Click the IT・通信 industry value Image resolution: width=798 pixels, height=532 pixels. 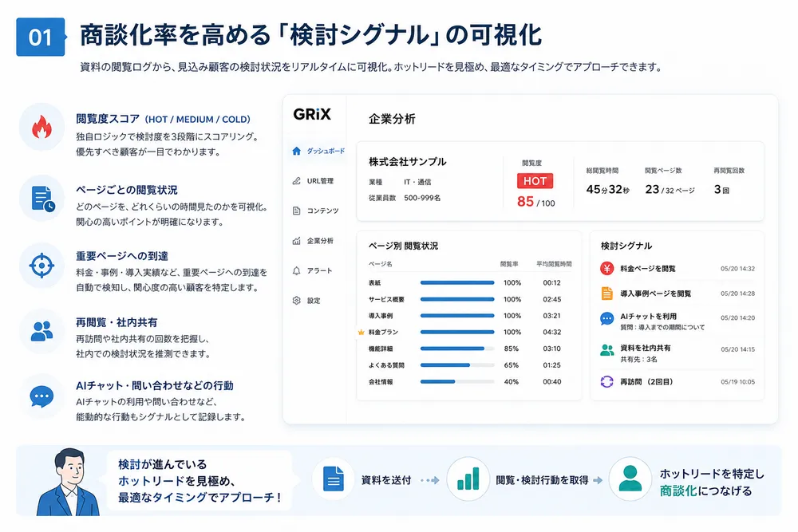[x=417, y=182]
